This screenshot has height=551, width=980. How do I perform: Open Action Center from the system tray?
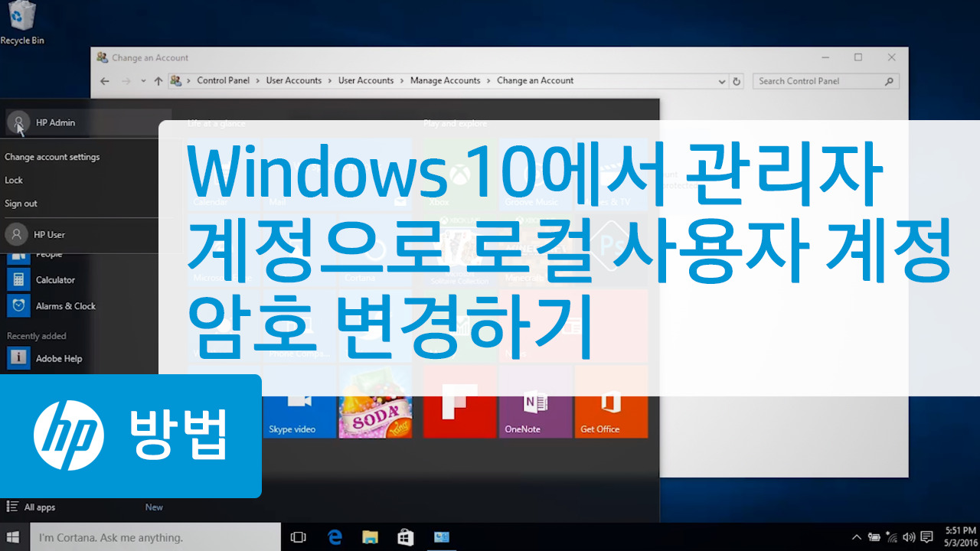pyautogui.click(x=926, y=536)
